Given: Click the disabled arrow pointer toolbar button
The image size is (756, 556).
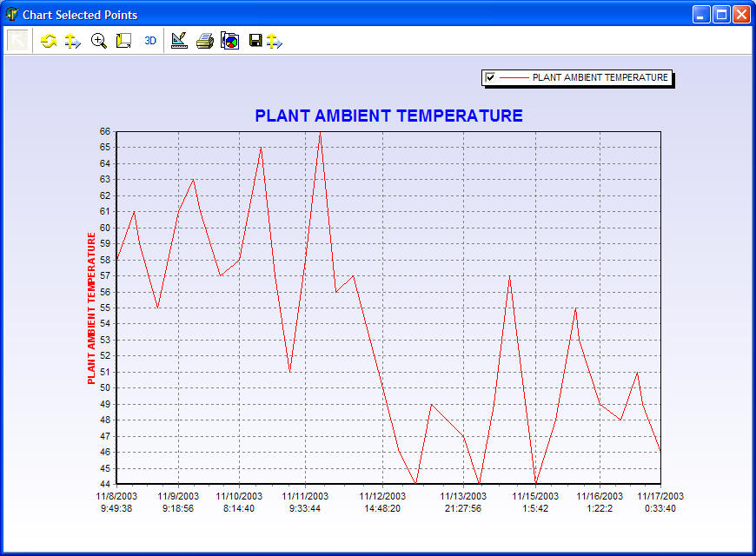Looking at the screenshot, I should tap(18, 41).
